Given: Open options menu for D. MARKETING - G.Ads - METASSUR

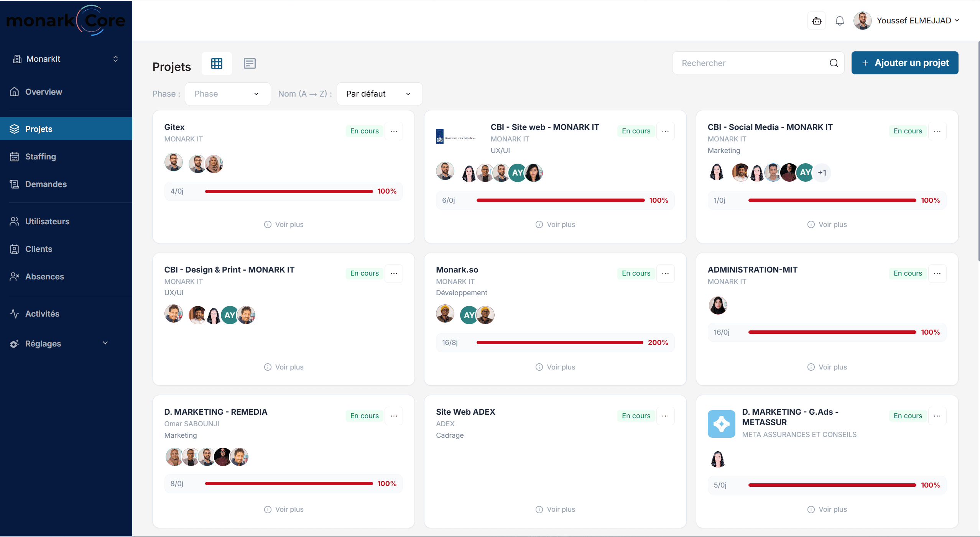Looking at the screenshot, I should (937, 416).
